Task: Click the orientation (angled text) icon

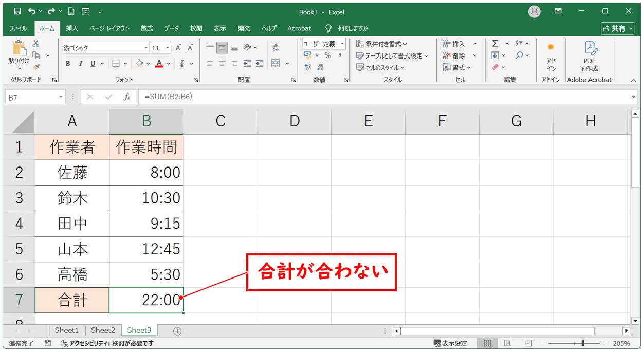Action: [x=248, y=47]
